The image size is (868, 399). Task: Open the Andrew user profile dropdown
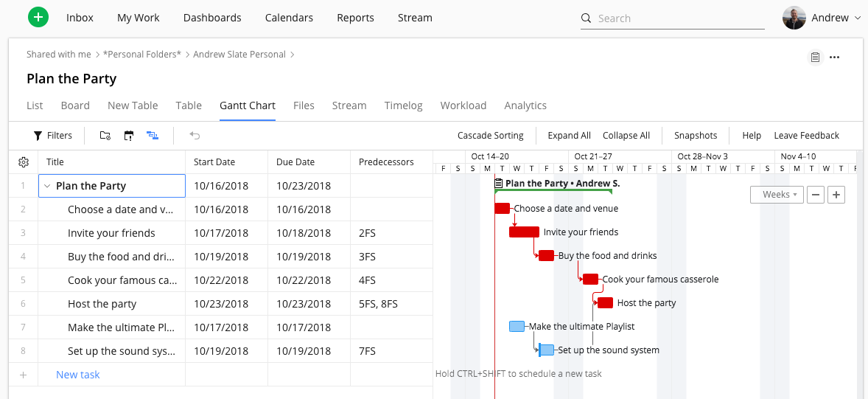(x=822, y=18)
